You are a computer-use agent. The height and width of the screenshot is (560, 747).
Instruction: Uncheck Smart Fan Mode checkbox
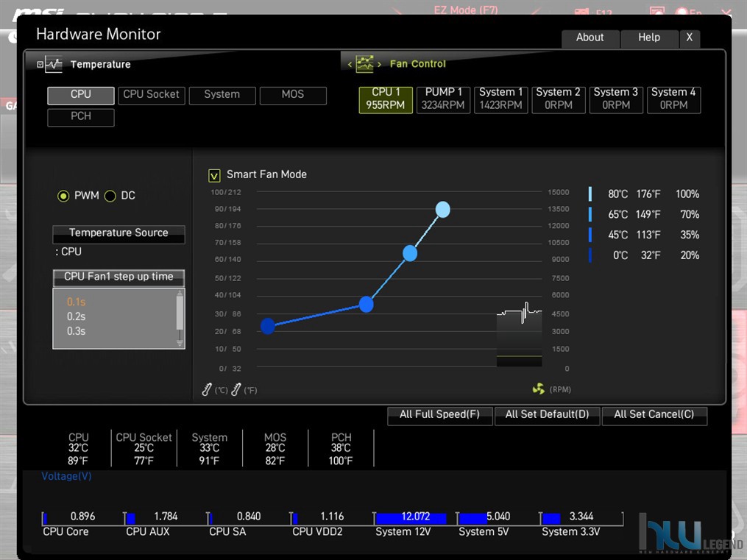tap(214, 176)
